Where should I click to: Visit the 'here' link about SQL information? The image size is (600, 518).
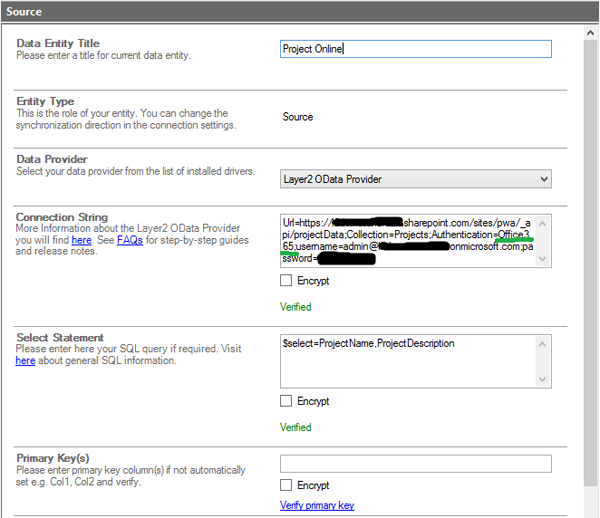click(x=25, y=361)
